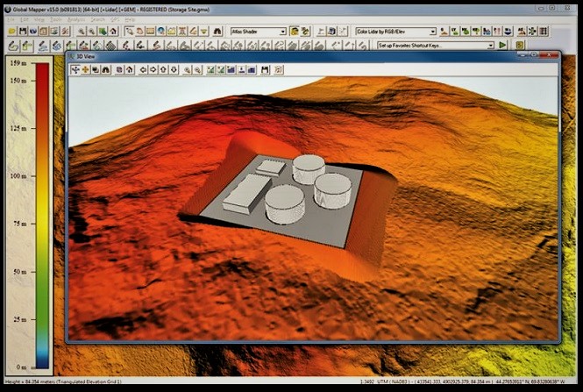Expand the Color Lidar by RGB/Elev dropdown

pos(395,32)
